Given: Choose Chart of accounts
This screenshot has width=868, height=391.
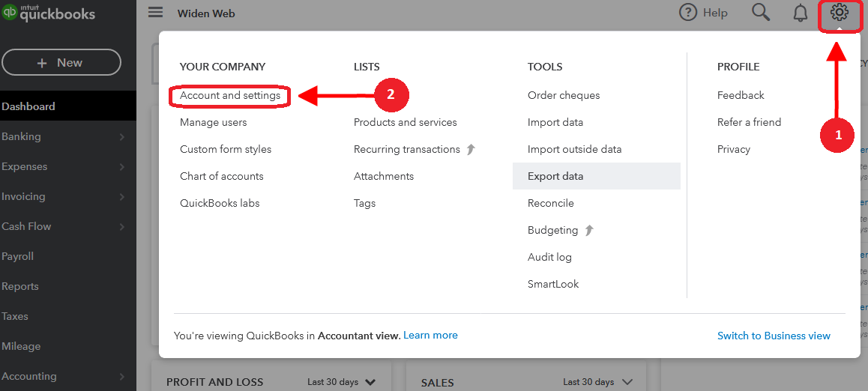Looking at the screenshot, I should 222,176.
